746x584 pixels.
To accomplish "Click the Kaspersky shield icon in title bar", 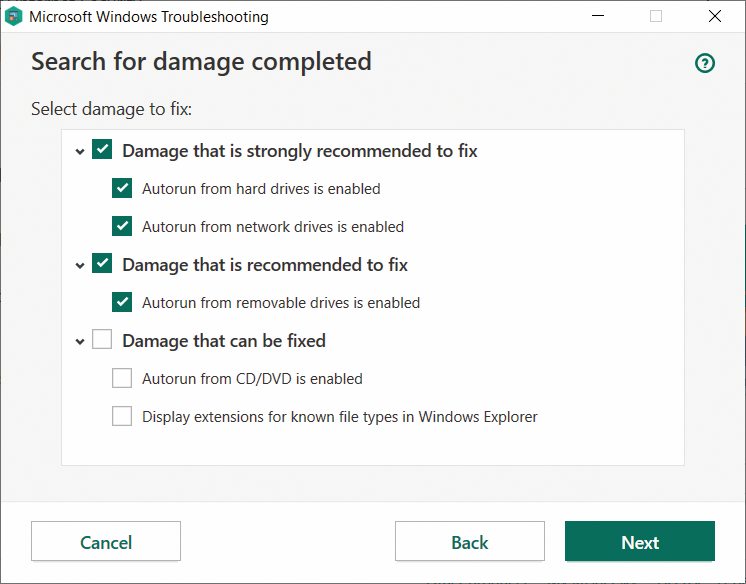I will point(13,16).
